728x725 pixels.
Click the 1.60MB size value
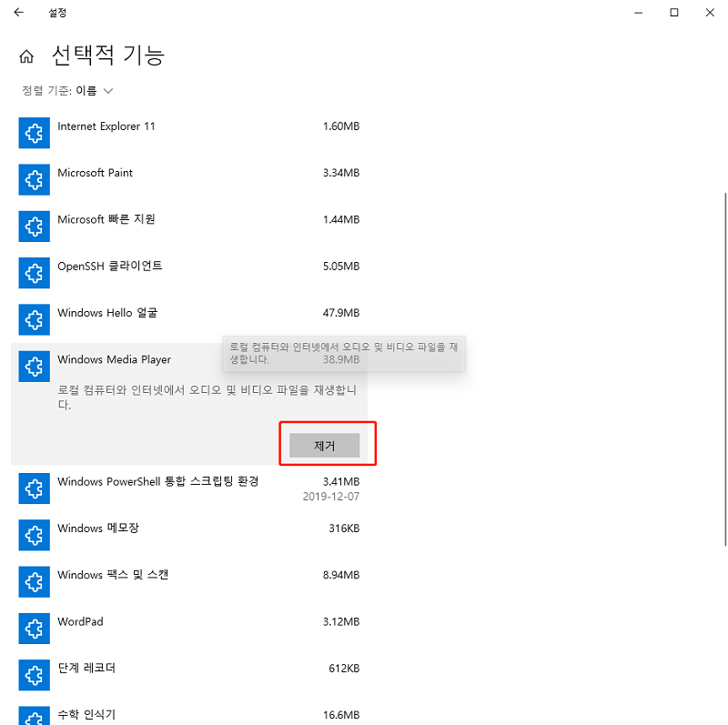(x=341, y=126)
